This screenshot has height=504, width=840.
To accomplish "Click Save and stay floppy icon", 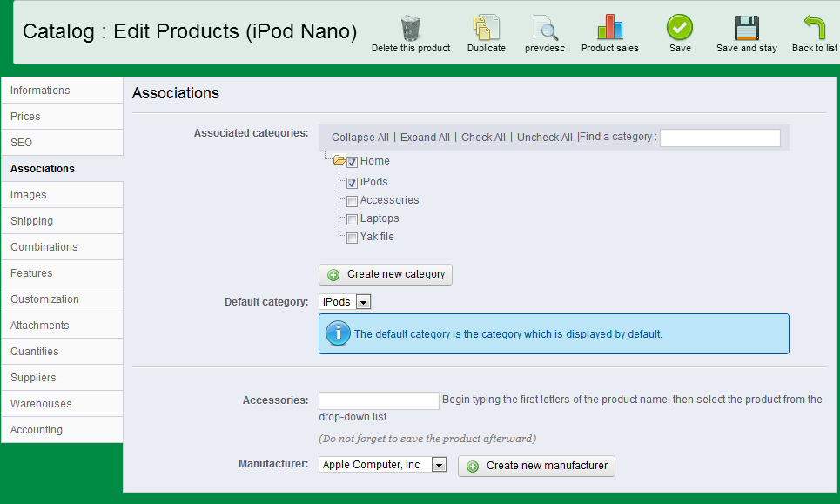I will point(746,28).
